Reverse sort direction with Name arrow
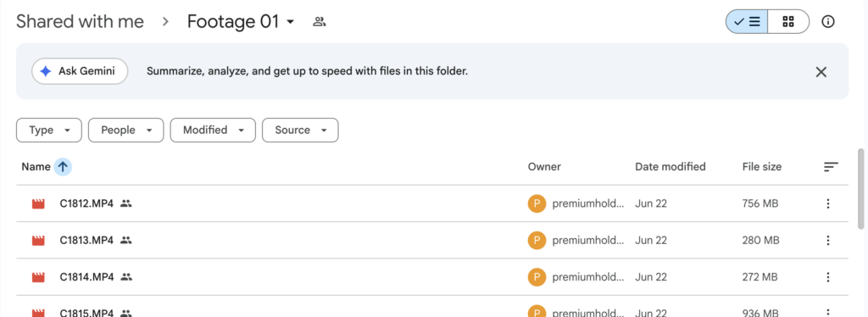Image resolution: width=868 pixels, height=317 pixels. [63, 166]
